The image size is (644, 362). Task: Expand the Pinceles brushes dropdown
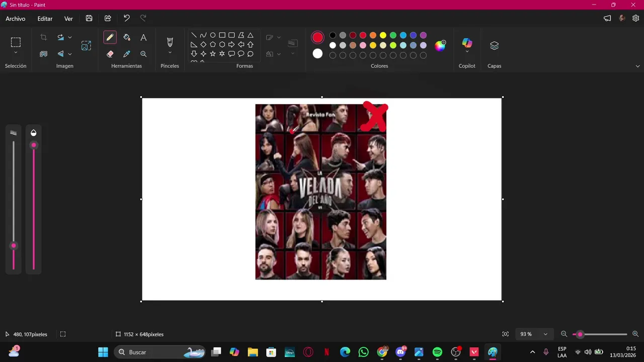[170, 53]
